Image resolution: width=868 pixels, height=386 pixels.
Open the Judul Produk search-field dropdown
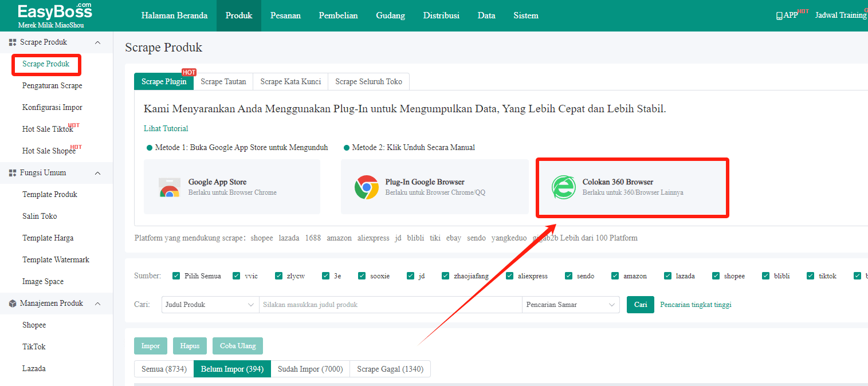coord(210,305)
